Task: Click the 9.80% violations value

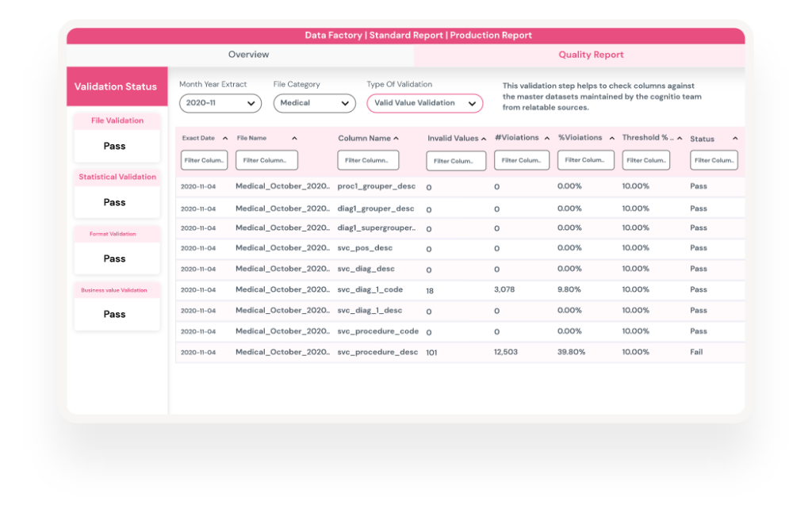Action: [x=569, y=289]
